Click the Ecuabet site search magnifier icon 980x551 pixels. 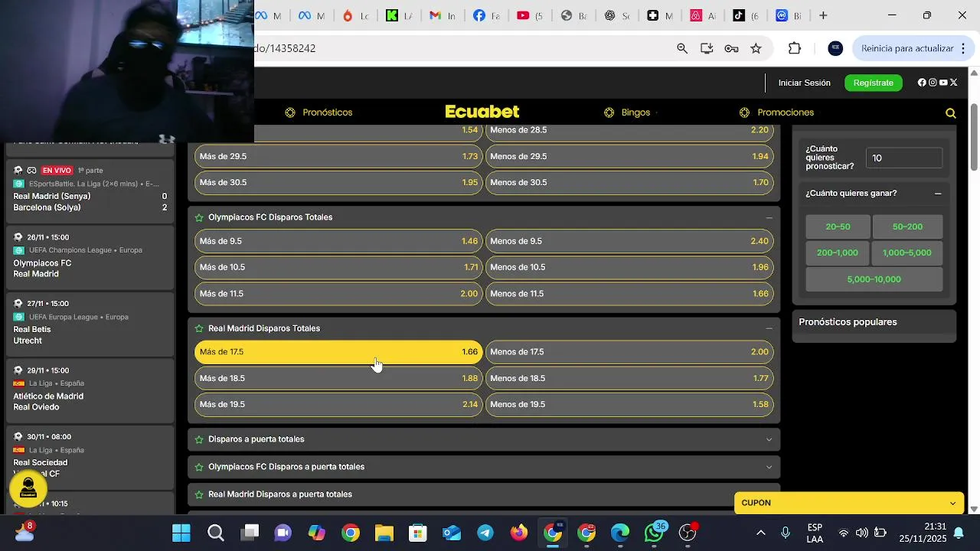[950, 113]
